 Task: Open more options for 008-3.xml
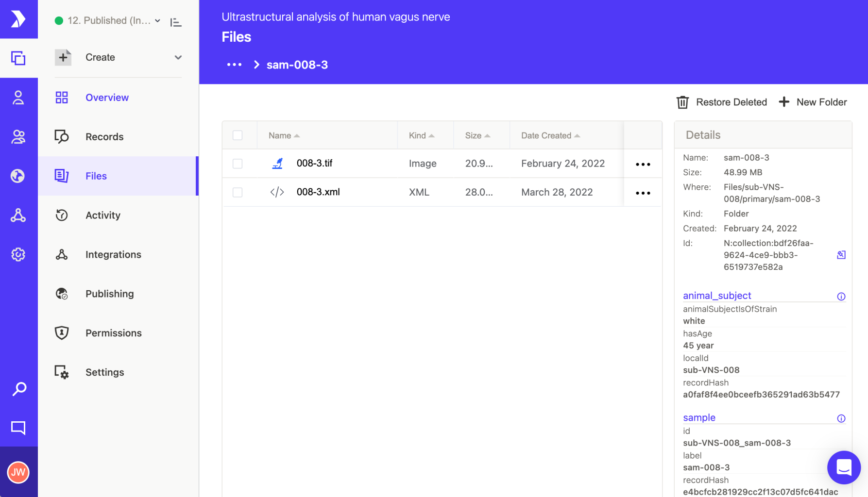pyautogui.click(x=643, y=193)
